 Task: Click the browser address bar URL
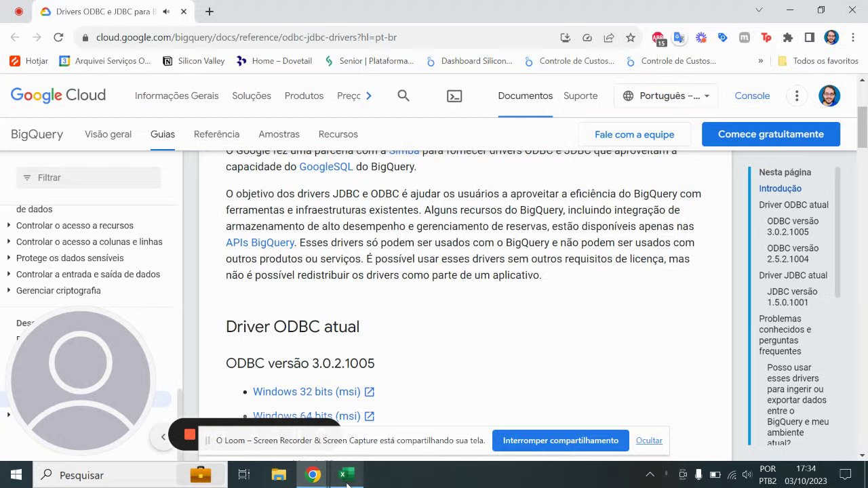click(246, 38)
